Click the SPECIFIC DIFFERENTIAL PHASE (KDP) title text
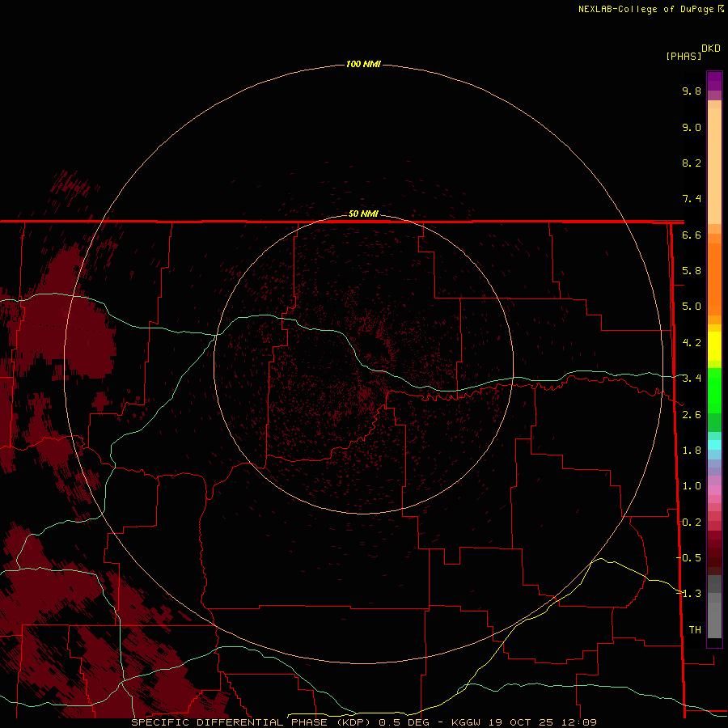The width and height of the screenshot is (728, 728). point(251,722)
